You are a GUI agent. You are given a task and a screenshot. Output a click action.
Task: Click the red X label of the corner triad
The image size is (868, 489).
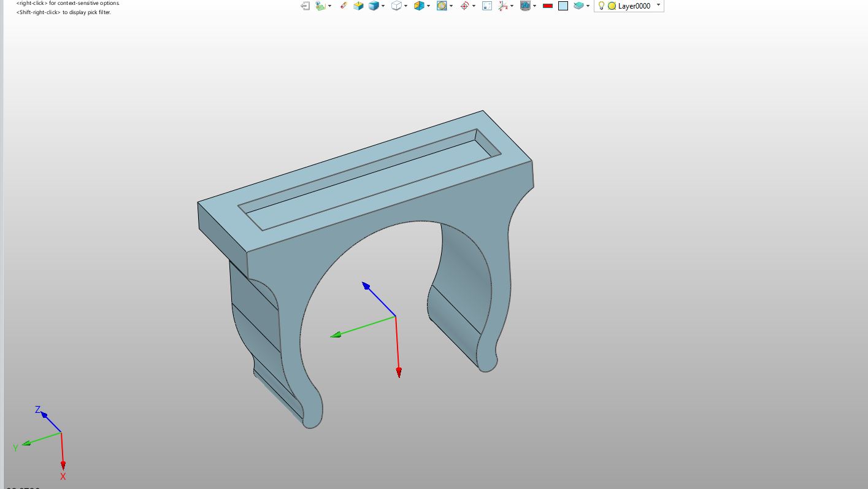tap(63, 477)
